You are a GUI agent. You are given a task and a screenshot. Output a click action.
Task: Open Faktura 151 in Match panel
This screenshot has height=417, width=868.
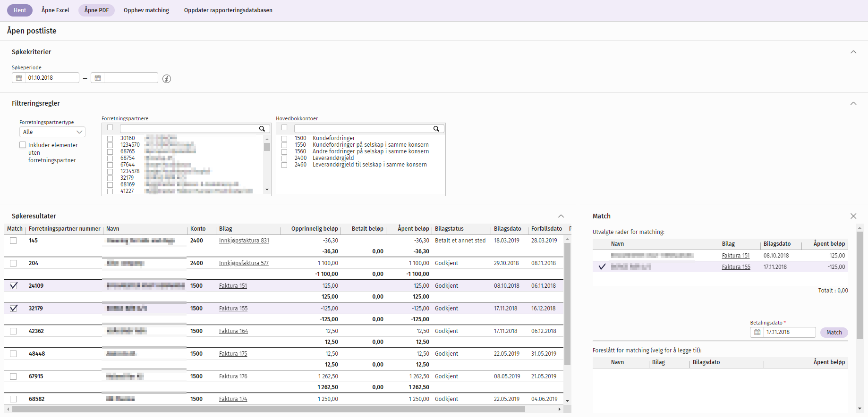[736, 256]
